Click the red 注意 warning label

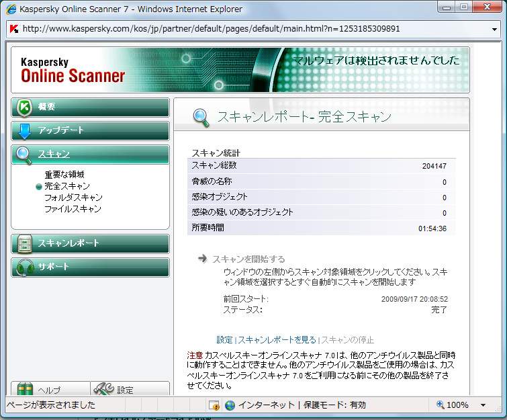[x=195, y=355]
